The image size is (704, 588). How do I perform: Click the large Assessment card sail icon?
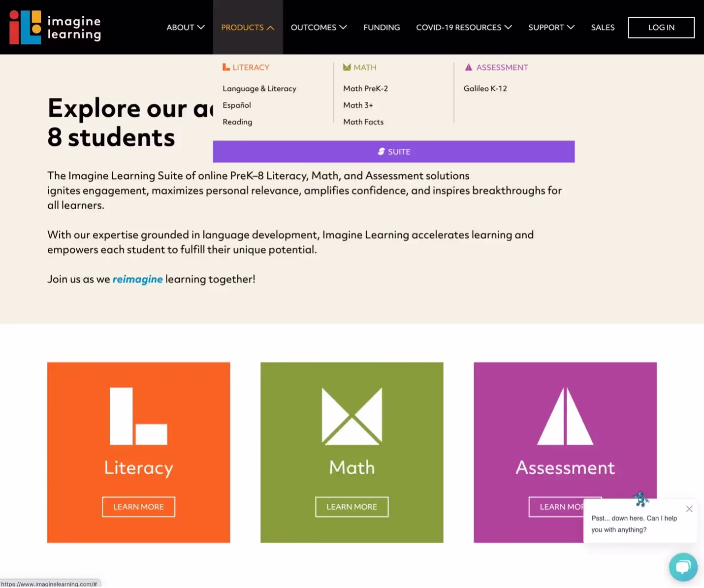pyautogui.click(x=565, y=416)
